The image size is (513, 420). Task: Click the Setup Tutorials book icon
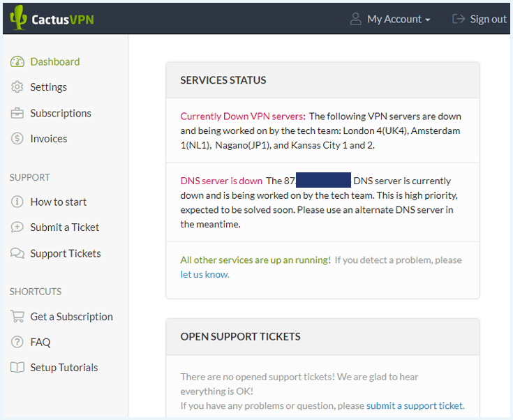(x=17, y=368)
